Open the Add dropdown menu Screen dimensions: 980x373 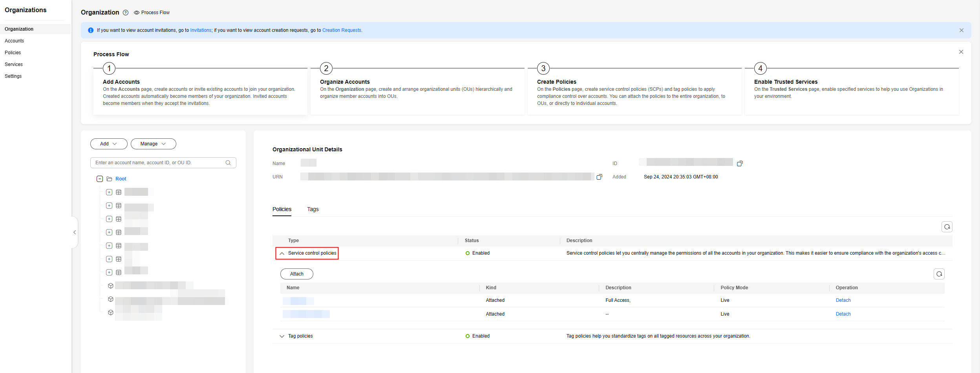pos(109,144)
